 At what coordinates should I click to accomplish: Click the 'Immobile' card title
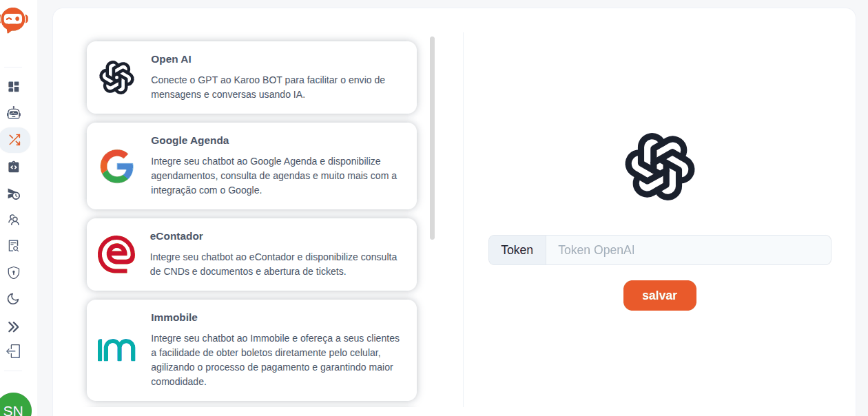pos(174,318)
